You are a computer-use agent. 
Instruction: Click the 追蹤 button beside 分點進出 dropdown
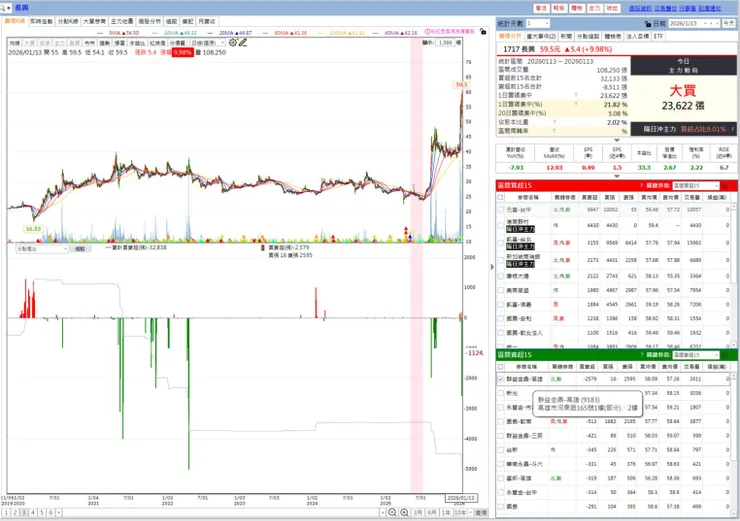(80, 249)
